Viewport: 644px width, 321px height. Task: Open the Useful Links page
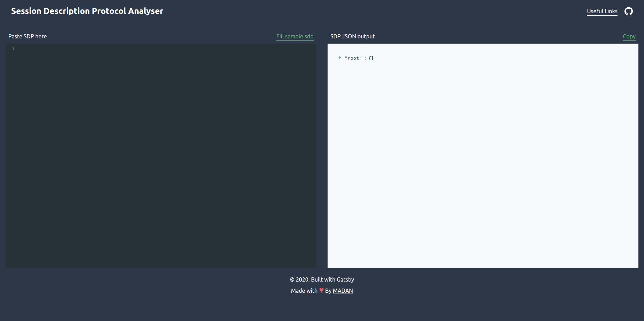click(x=602, y=11)
